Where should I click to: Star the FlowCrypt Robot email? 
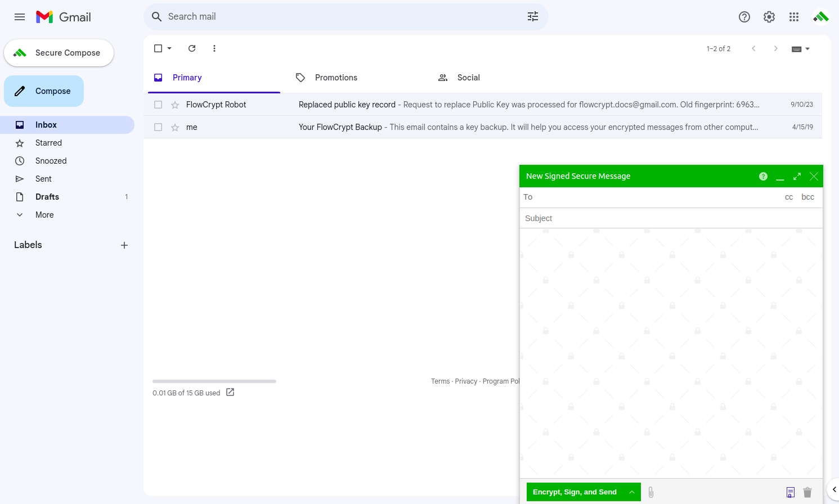pyautogui.click(x=175, y=105)
